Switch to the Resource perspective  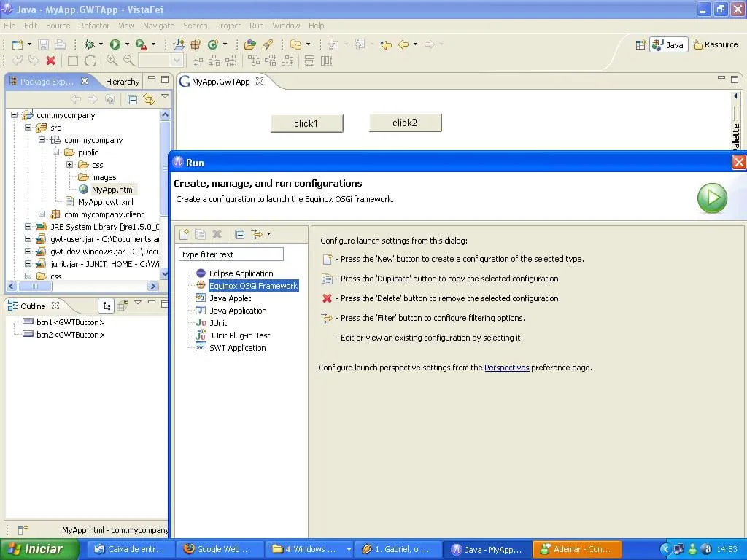click(715, 44)
